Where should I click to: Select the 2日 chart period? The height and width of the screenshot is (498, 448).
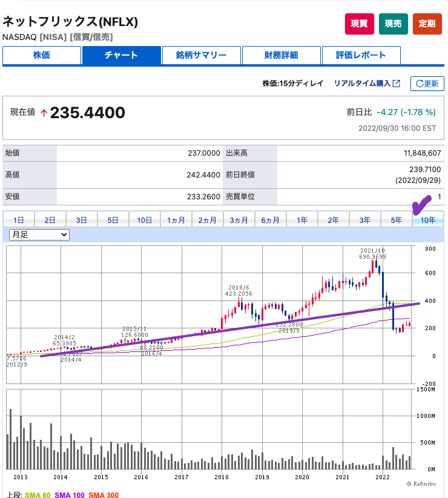coord(50,220)
